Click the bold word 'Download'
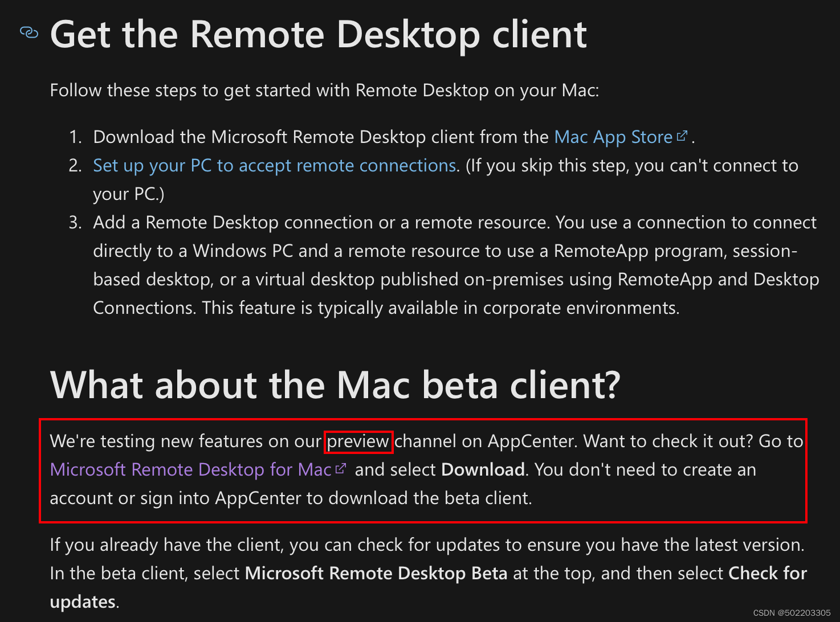 (x=483, y=470)
